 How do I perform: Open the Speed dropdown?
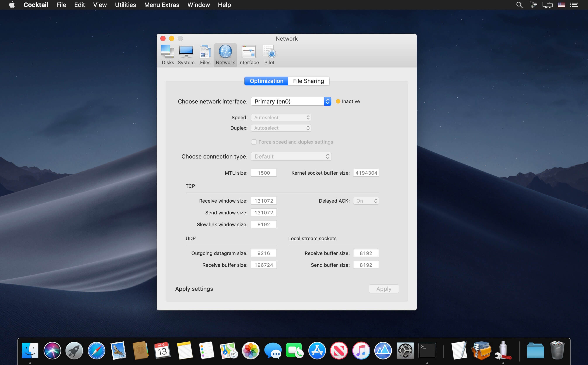(281, 118)
